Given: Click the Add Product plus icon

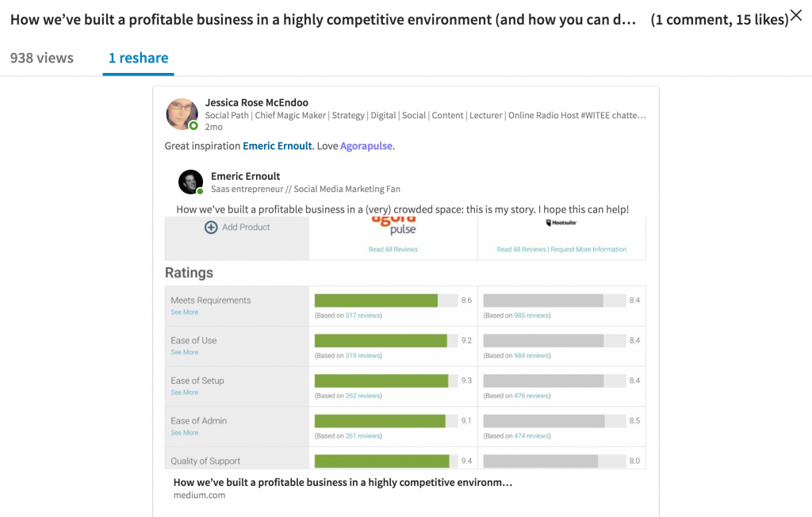Looking at the screenshot, I should tap(211, 228).
